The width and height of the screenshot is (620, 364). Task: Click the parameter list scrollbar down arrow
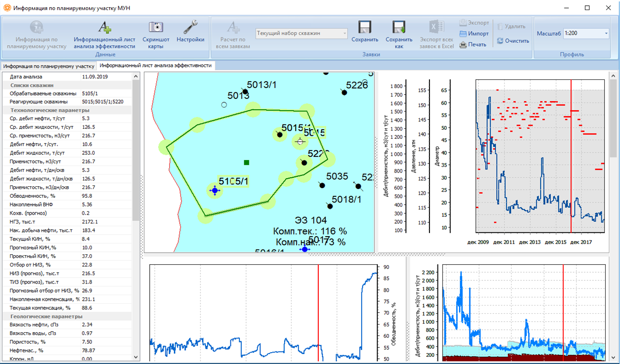(136, 357)
